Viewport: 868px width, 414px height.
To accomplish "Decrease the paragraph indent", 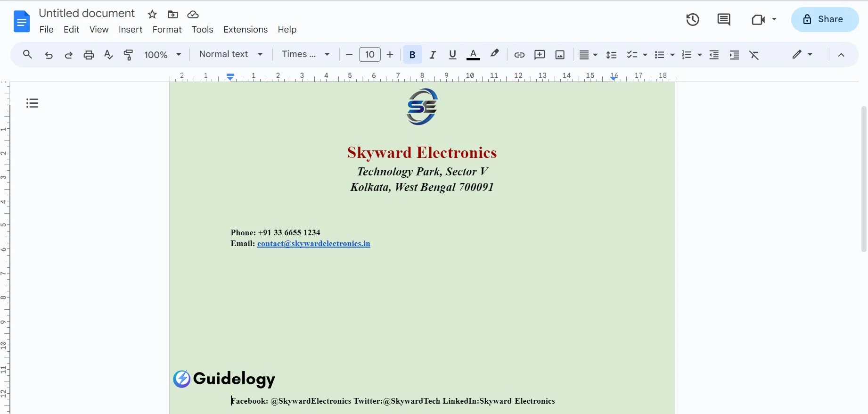I will click(714, 55).
